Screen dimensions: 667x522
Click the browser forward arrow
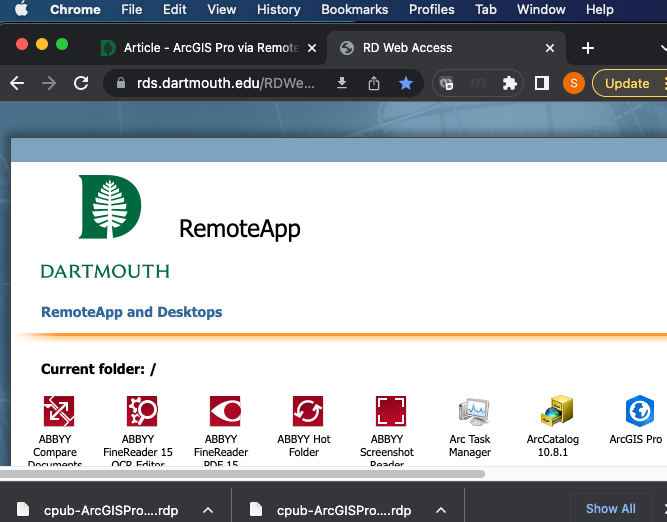pos(49,83)
